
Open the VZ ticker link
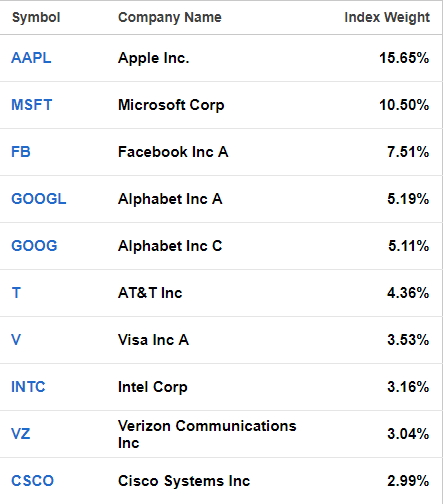(21, 434)
